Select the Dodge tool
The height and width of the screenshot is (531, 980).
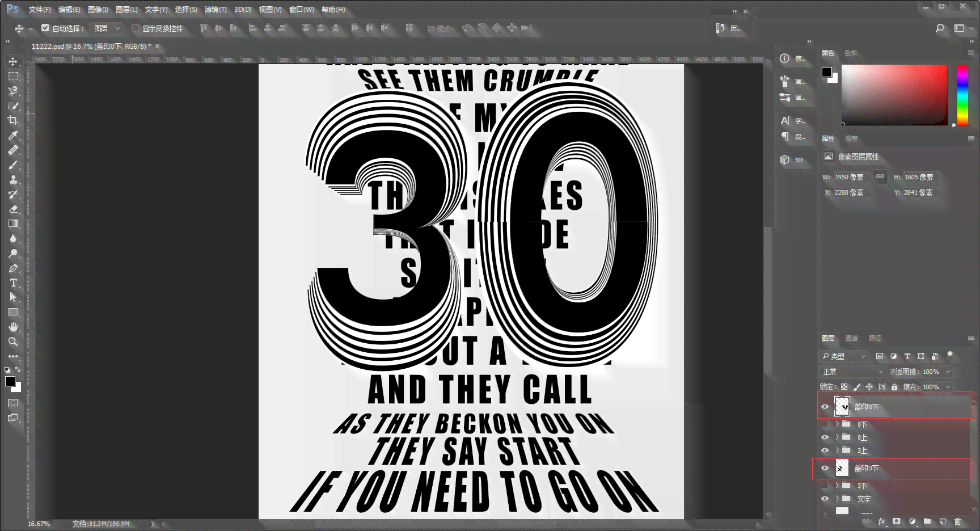pos(13,253)
